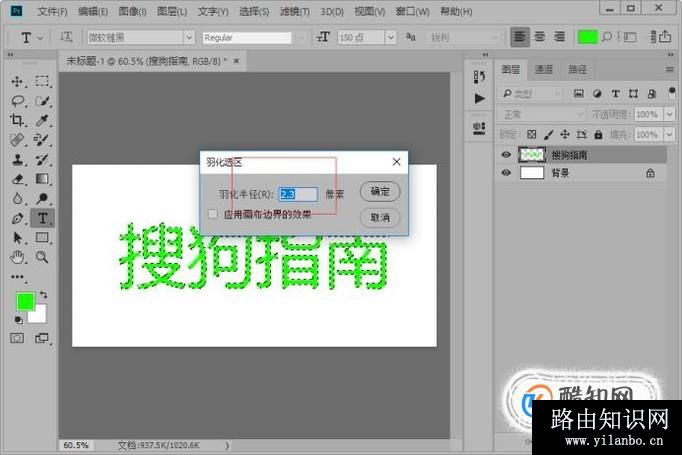Select the Hand tool
The height and width of the screenshot is (455, 682).
(17, 257)
